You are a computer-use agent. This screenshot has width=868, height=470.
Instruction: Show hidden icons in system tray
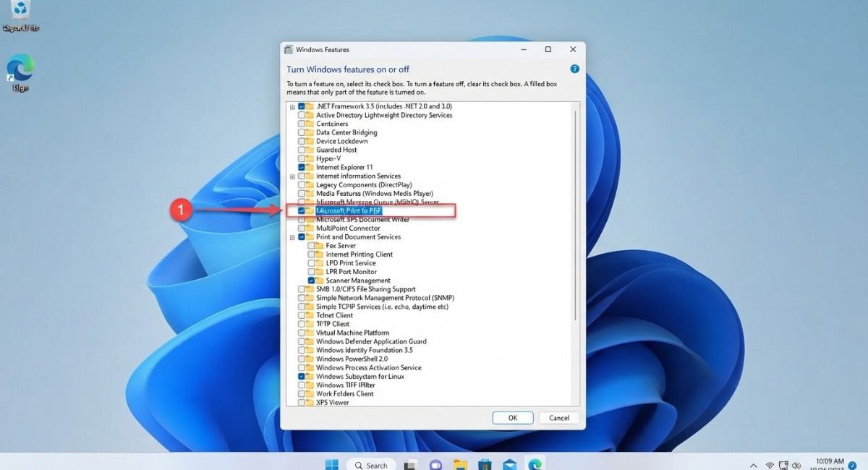753,465
